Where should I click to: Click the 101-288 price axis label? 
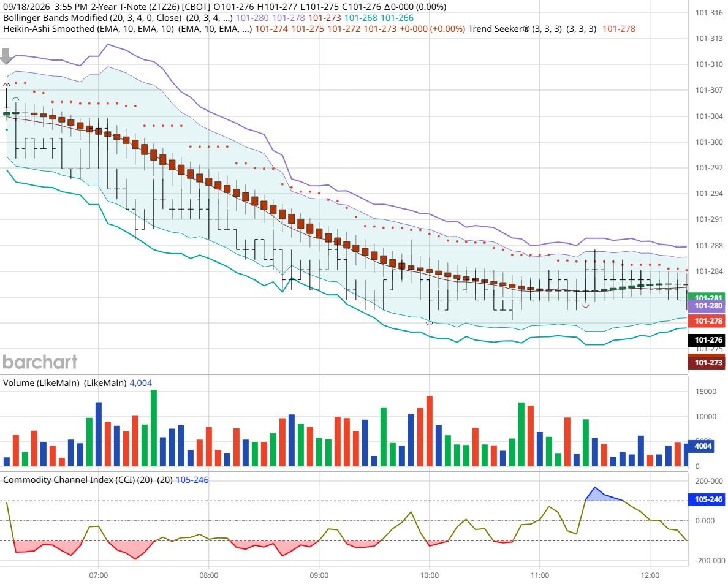(x=709, y=246)
